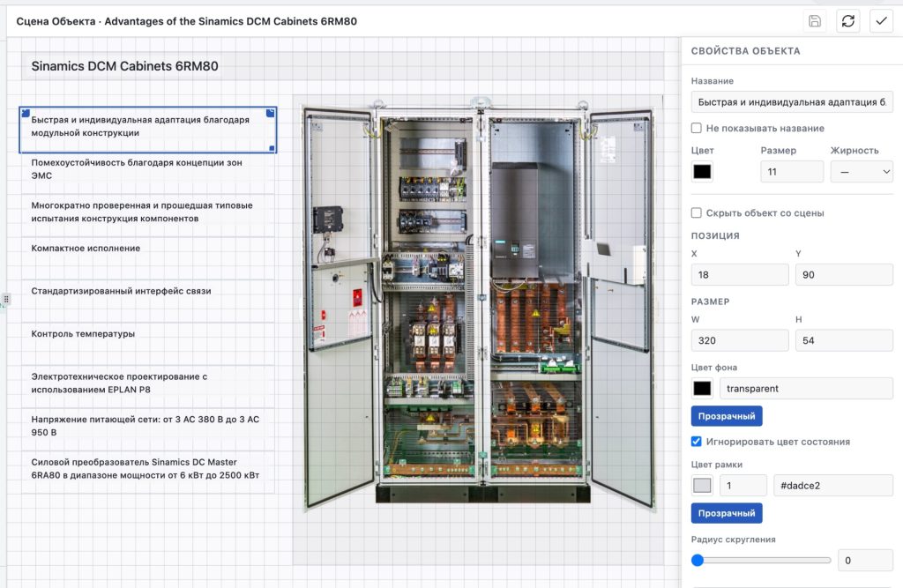This screenshot has height=588, width=903.
Task: Click top-left resize handle of selected text
Action: (x=26, y=114)
